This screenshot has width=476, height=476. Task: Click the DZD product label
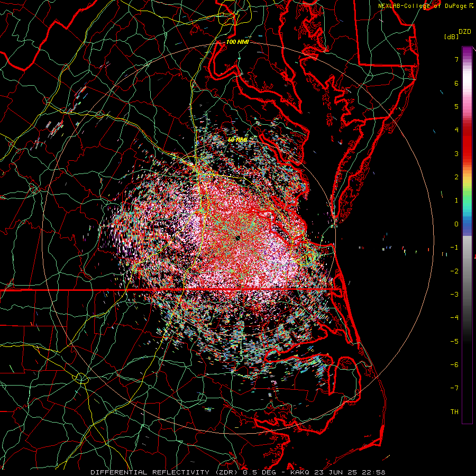[x=464, y=32]
